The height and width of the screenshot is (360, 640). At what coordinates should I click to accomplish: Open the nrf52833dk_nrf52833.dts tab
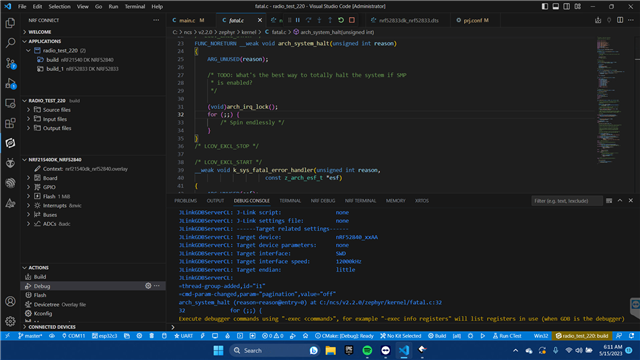tap(408, 20)
